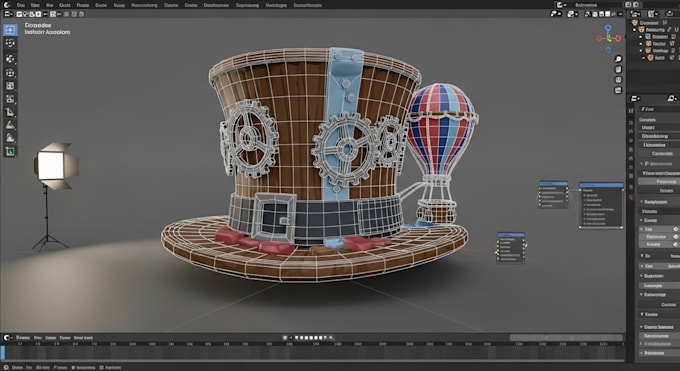
Task: Select the Transform tool in the left toolbar
Action: [10, 99]
